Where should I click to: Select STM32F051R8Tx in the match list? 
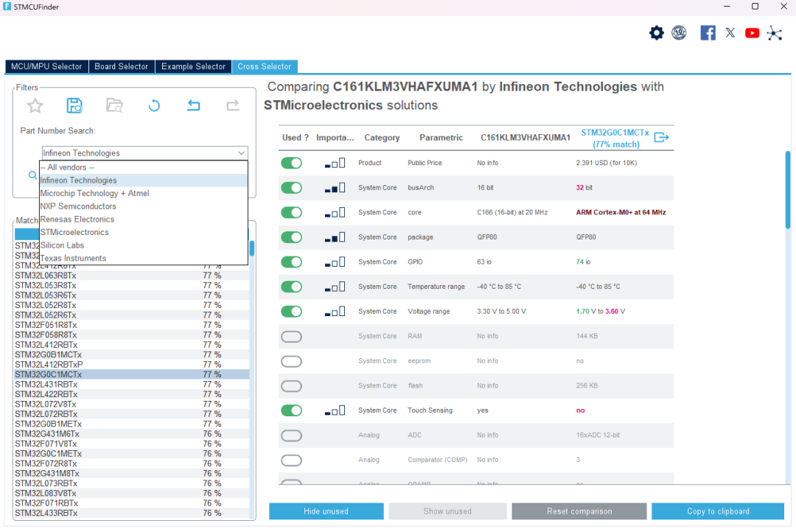[x=131, y=326]
